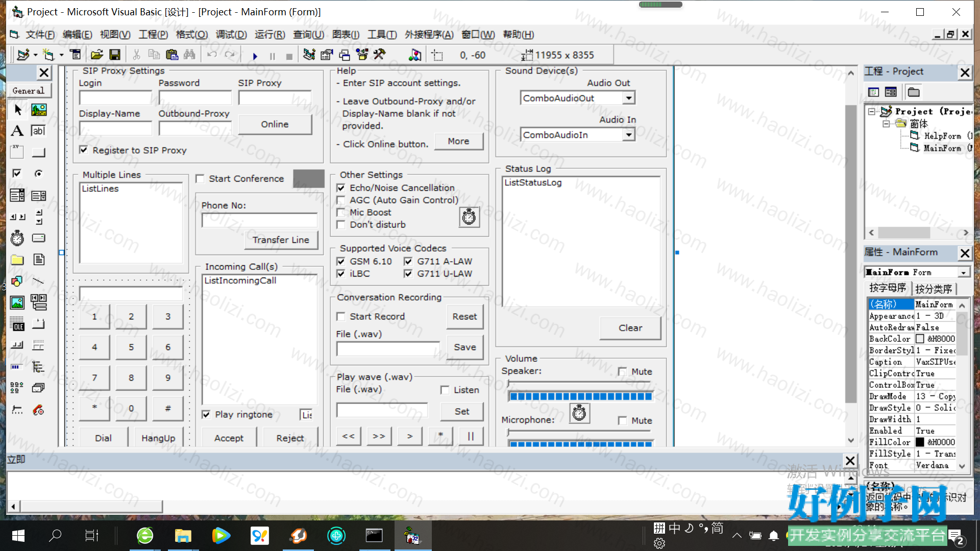Open the 调试(D) menu

click(x=231, y=34)
